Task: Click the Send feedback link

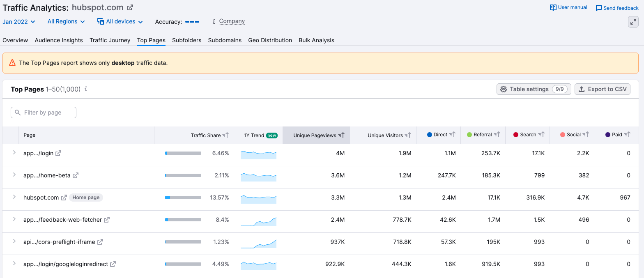Action: pos(621,8)
